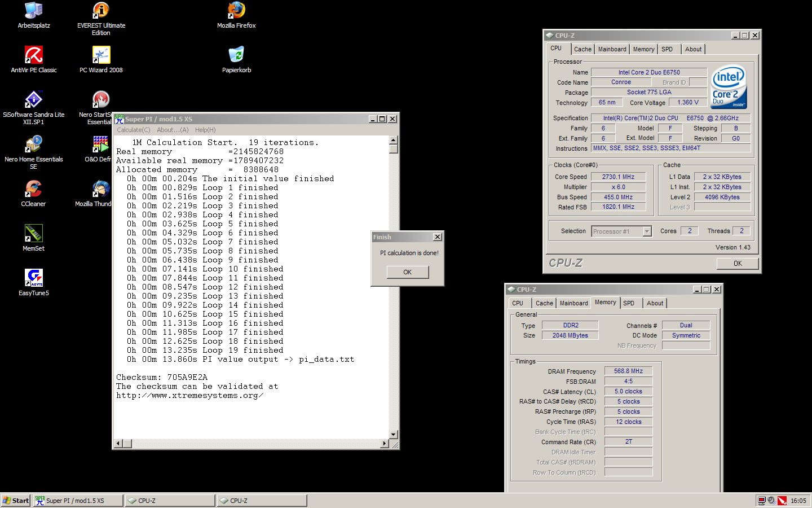Image resolution: width=812 pixels, height=508 pixels.
Task: Click the Size 2048 MBytes value
Action: pyautogui.click(x=570, y=335)
